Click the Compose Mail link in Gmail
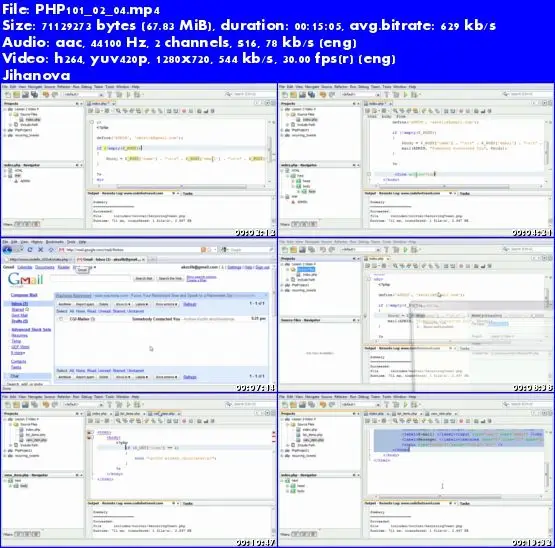Image resolution: width=555 pixels, height=548 pixels. [24, 295]
